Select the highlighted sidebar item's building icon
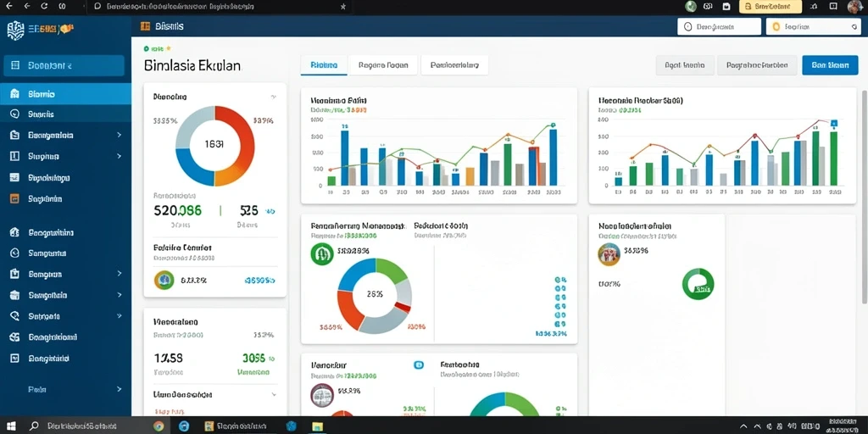 click(15, 93)
